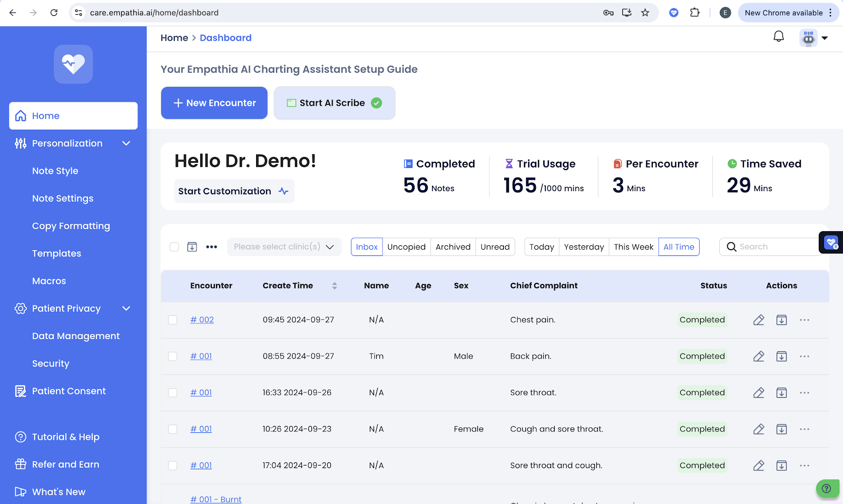Edit the Sore throat and cough encounter

[x=759, y=466]
